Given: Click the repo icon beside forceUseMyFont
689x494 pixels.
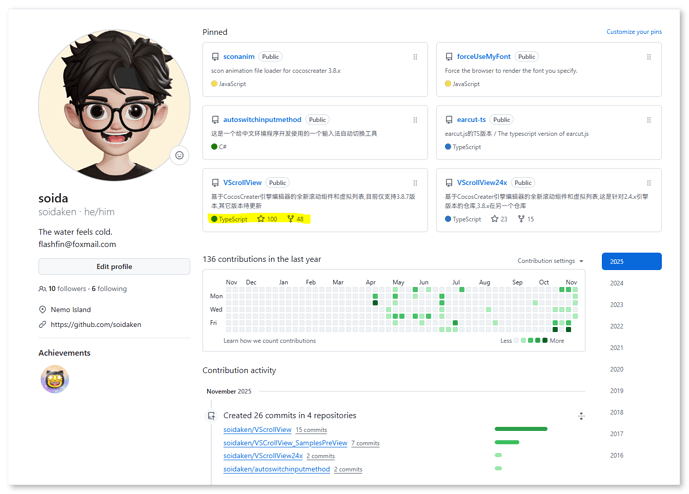Looking at the screenshot, I should [x=449, y=57].
